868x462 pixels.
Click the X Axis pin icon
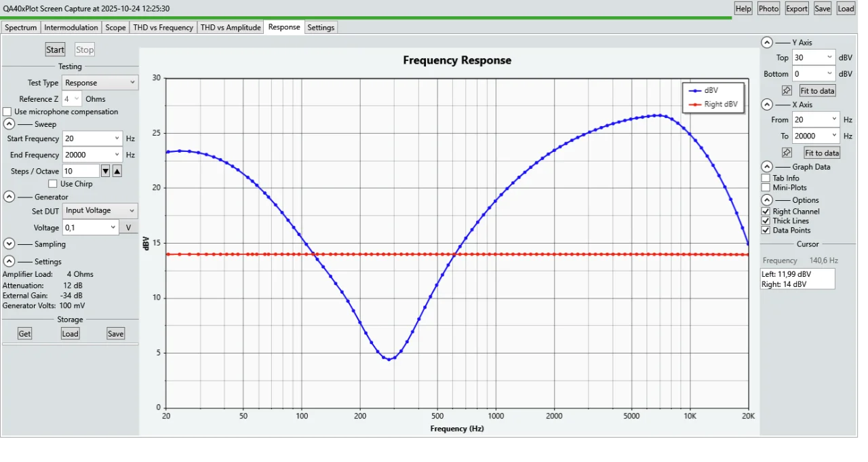(x=787, y=153)
